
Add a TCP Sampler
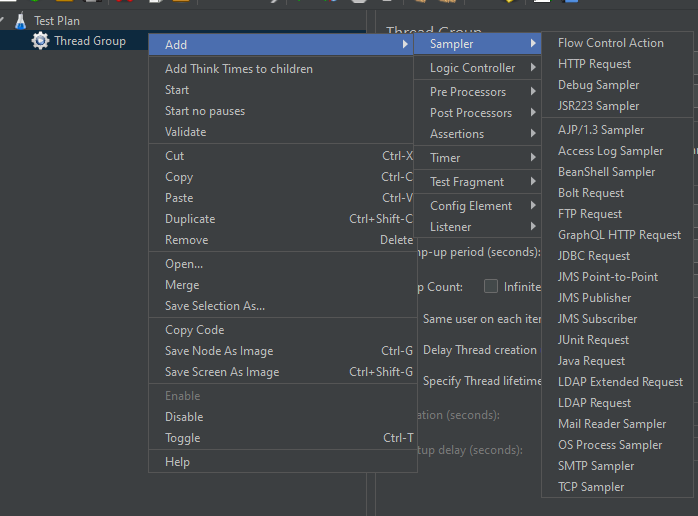pos(617,487)
